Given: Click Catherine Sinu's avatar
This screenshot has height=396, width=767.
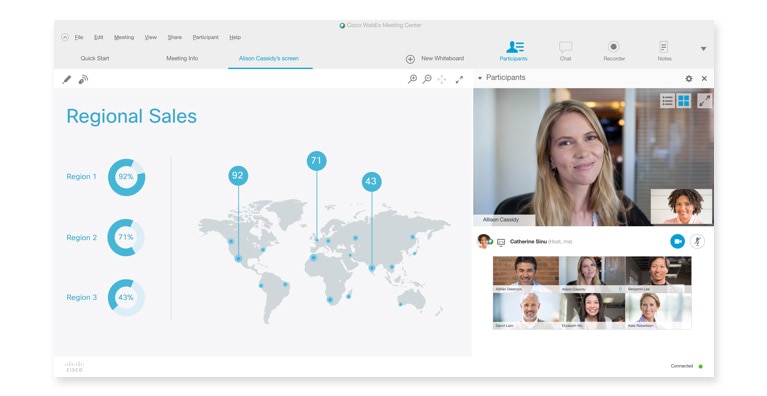Looking at the screenshot, I should [484, 241].
